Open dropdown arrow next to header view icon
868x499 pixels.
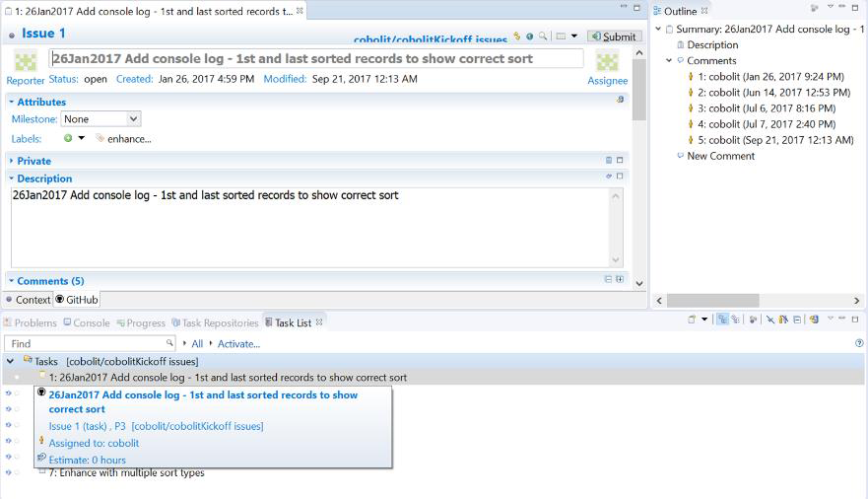coord(574,36)
